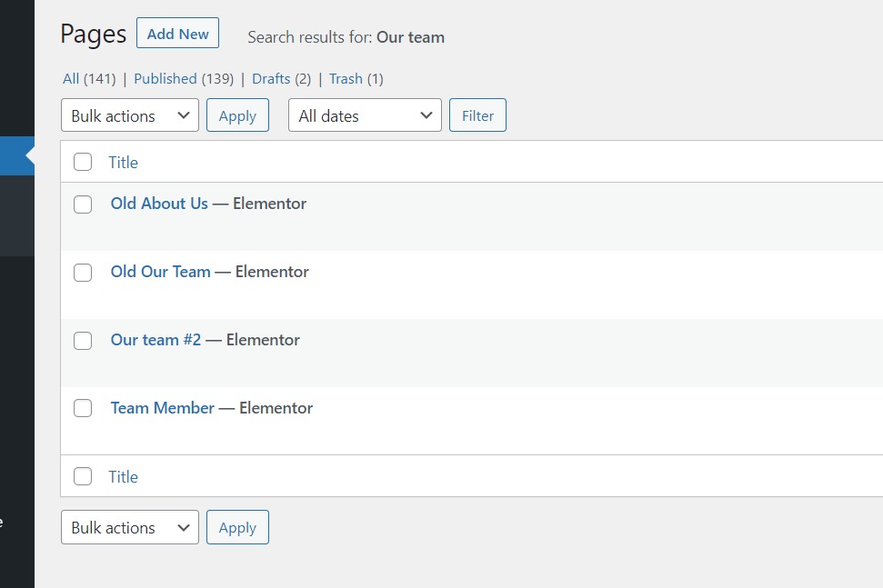
Task: Select the Old Our Team page checkbox
Action: pyautogui.click(x=83, y=273)
